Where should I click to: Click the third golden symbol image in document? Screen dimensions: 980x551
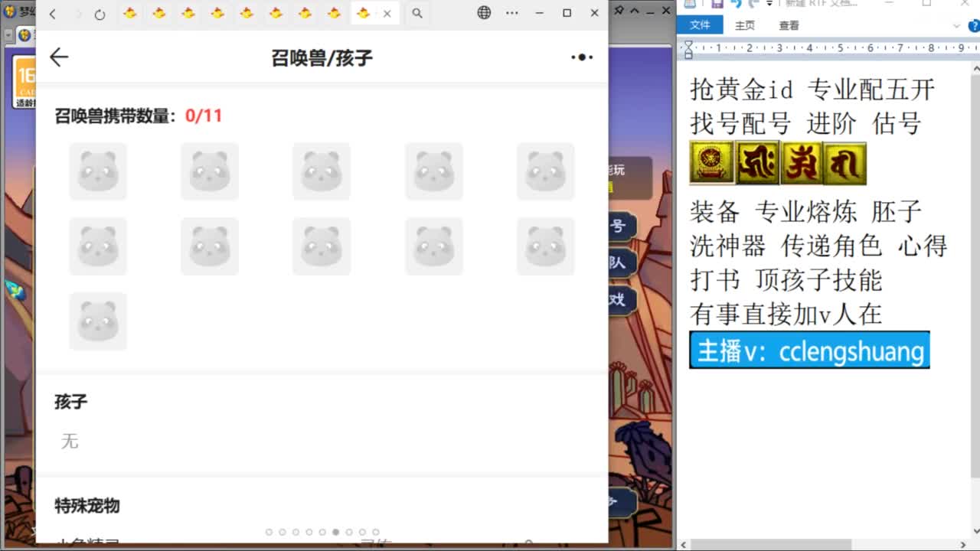[x=801, y=163]
